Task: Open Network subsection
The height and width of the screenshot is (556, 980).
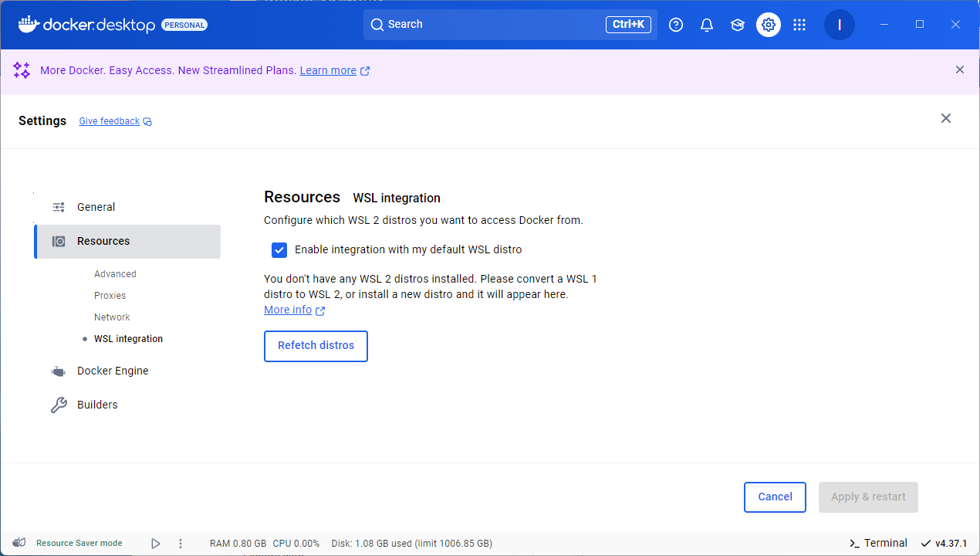Action: click(x=112, y=317)
